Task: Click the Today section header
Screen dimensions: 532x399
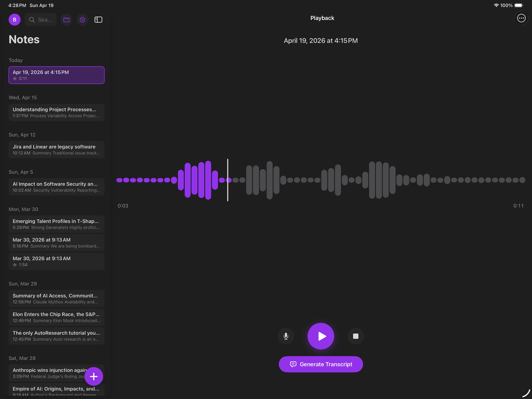Action: pos(16,60)
